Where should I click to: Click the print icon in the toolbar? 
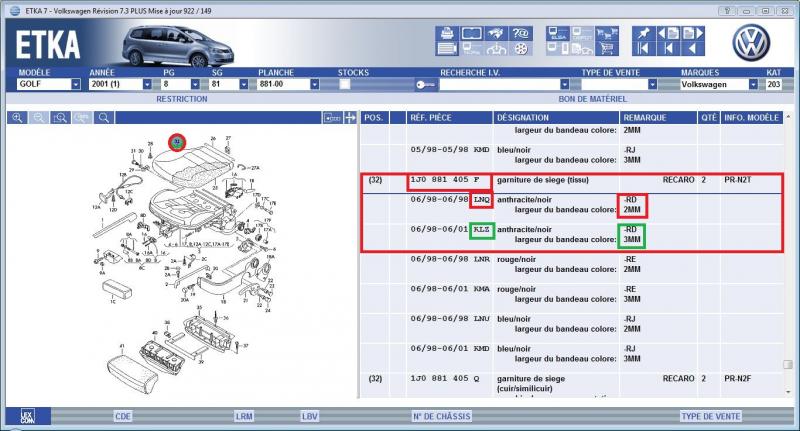coord(447,33)
